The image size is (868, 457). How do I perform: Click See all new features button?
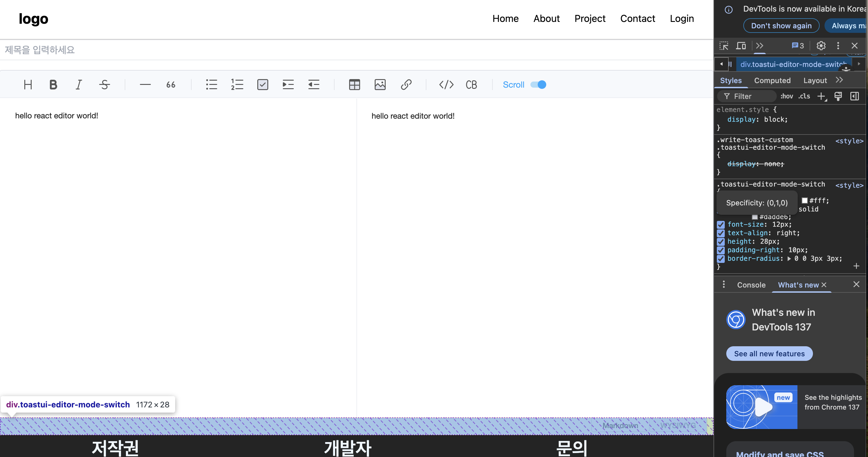pyautogui.click(x=769, y=354)
